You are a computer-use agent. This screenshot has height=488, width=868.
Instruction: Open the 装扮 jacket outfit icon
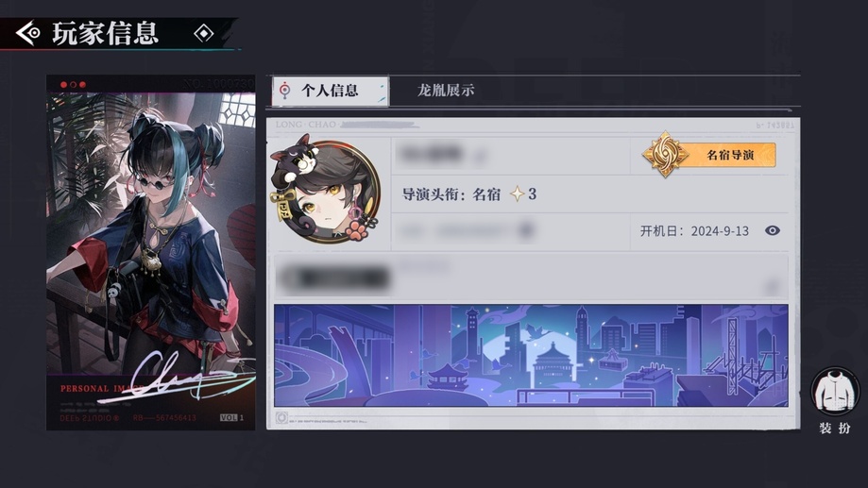(x=835, y=392)
